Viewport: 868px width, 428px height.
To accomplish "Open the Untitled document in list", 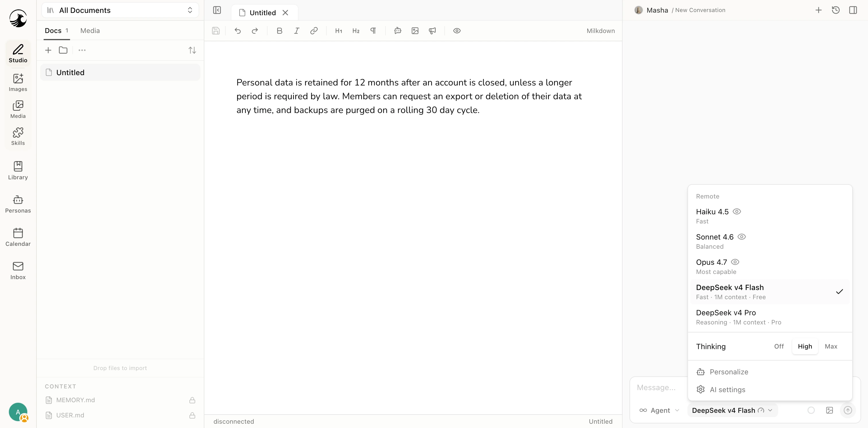I will tap(120, 72).
